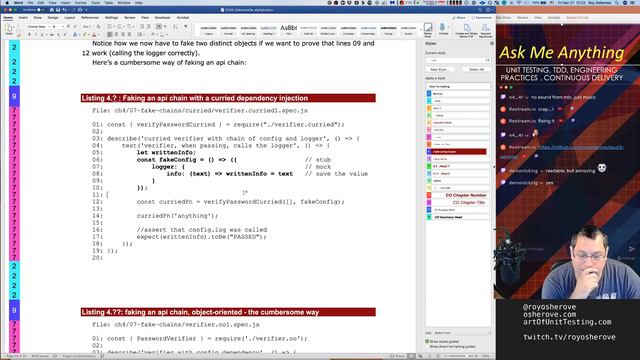Click the Select All button in Styles pane
The height and width of the screenshot is (360, 640).
tap(476, 69)
